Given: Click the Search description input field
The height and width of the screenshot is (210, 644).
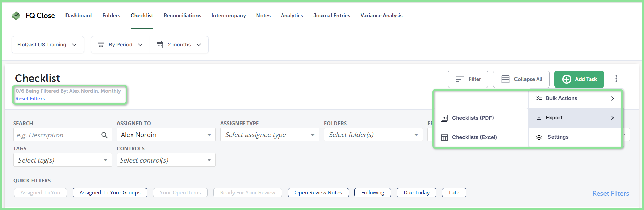Looking at the screenshot, I should pyautogui.click(x=63, y=135).
